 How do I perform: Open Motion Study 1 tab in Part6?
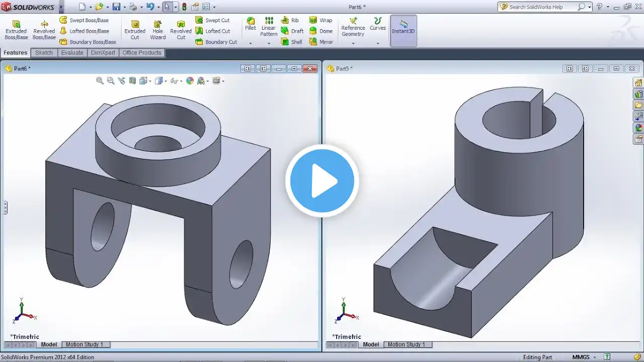click(85, 344)
